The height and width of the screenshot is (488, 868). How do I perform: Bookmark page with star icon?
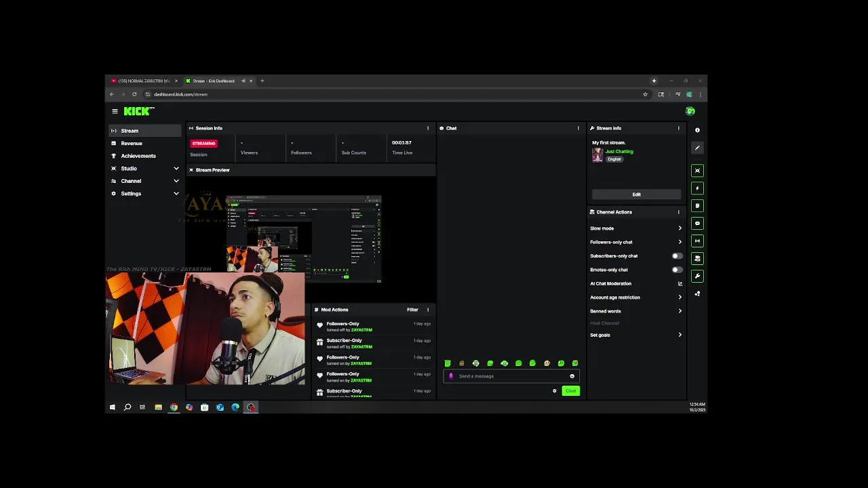tap(645, 94)
